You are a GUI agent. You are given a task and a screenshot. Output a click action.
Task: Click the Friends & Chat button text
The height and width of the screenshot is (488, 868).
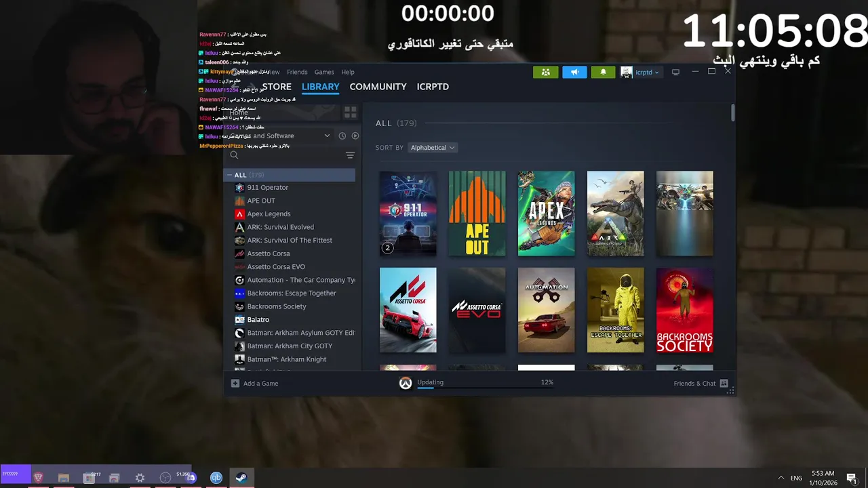(694, 384)
